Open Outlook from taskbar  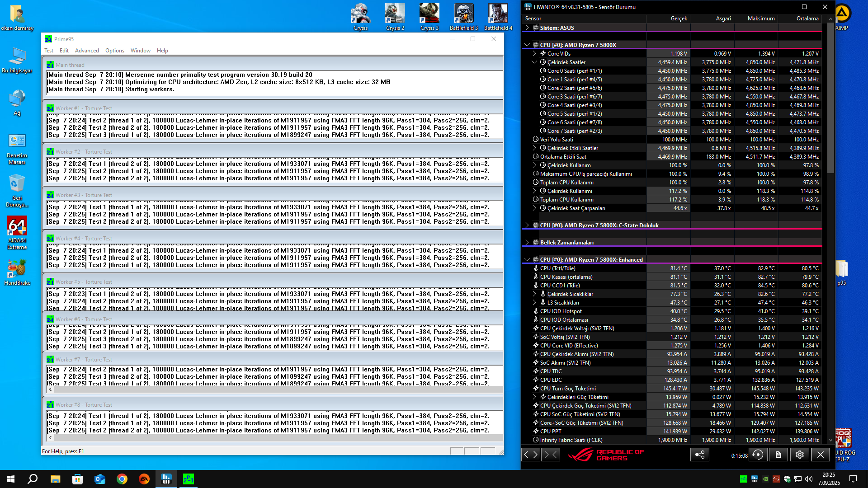(100, 479)
